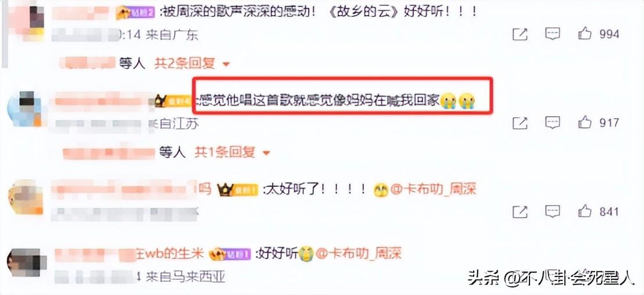This screenshot has height=295, width=644.
Task: Share the 《故乡的云》 comment from 广东
Action: point(520,34)
